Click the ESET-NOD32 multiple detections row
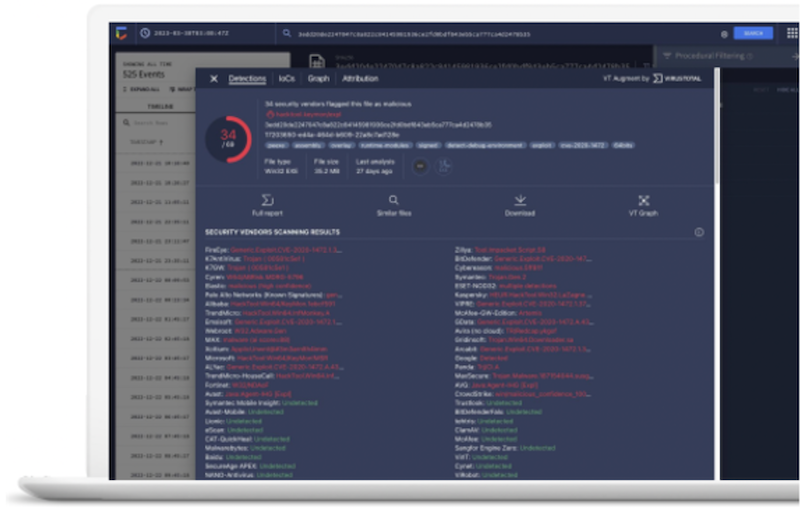This screenshot has height=511, width=800. pos(506,286)
